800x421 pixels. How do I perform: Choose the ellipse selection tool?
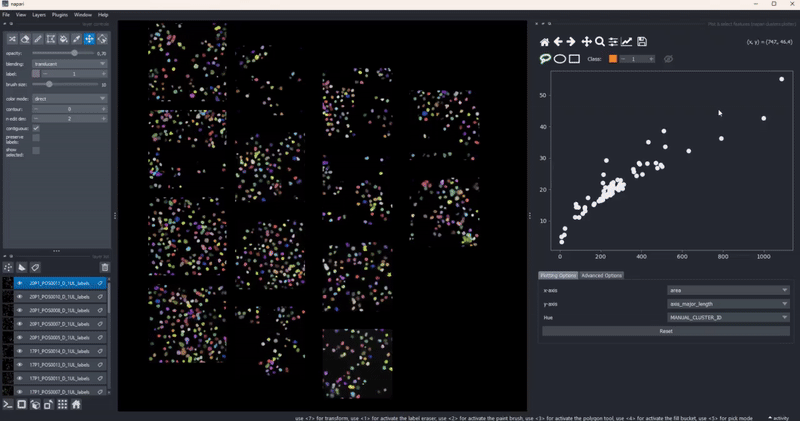[560, 59]
